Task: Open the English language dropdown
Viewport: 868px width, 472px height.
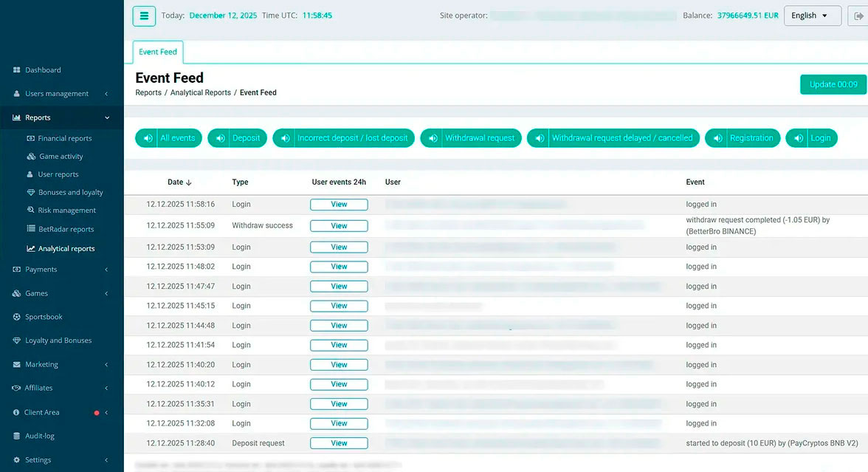Action: (812, 16)
